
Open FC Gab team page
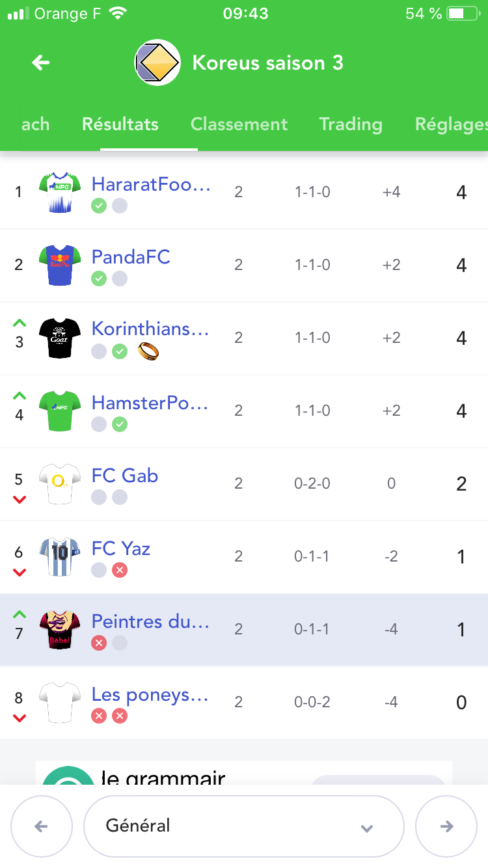(x=125, y=476)
